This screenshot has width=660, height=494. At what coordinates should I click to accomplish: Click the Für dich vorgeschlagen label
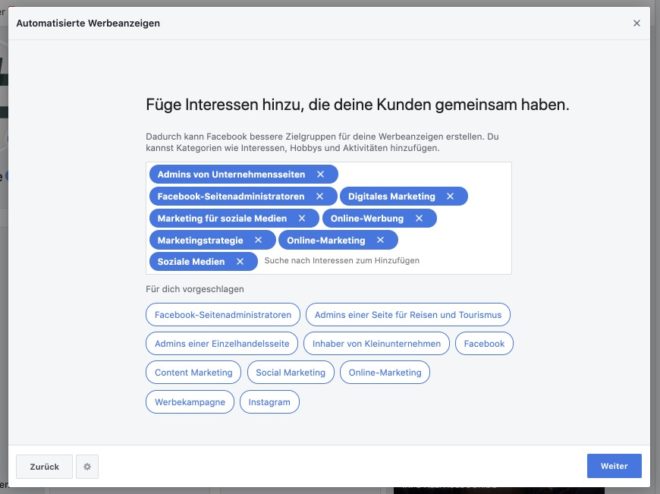pos(195,289)
